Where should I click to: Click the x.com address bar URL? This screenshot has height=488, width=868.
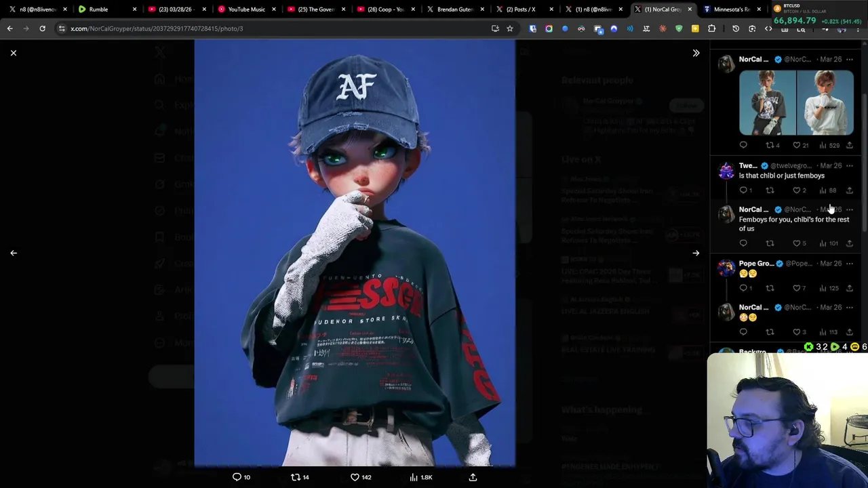pos(157,28)
